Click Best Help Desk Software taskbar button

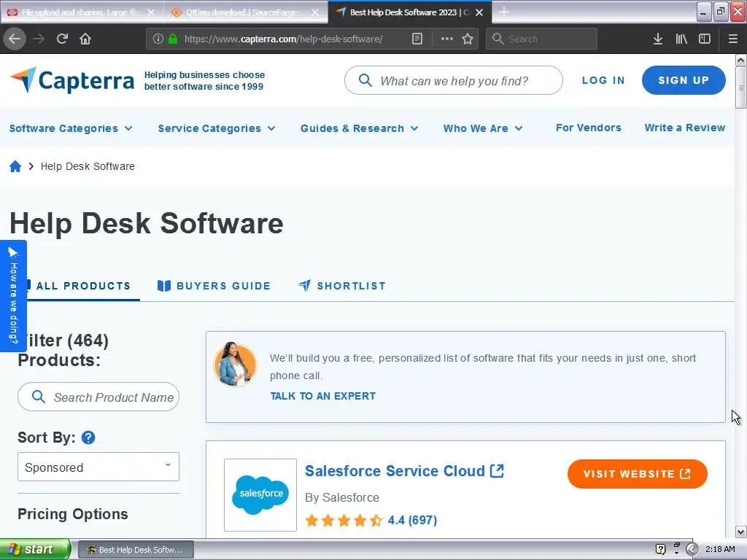click(x=136, y=550)
